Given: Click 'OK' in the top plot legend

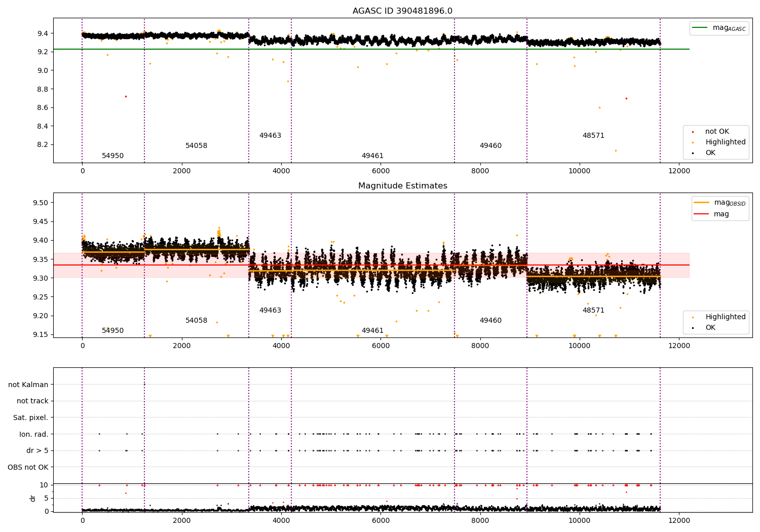Looking at the screenshot, I should tap(710, 153).
